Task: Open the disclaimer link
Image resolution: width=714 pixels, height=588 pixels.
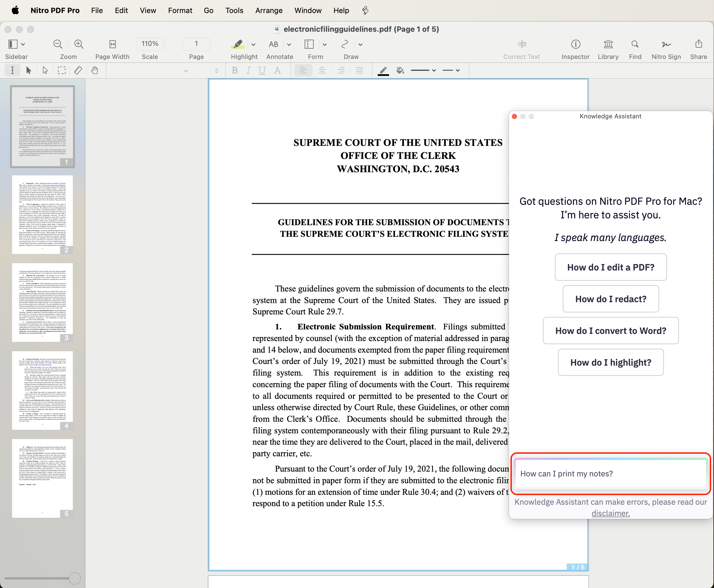Action: (x=610, y=513)
